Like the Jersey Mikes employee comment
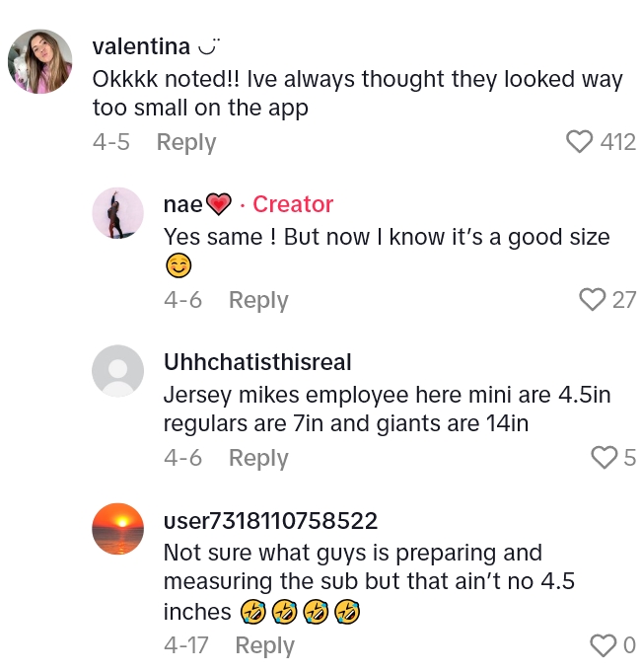641x672 pixels. coord(603,458)
